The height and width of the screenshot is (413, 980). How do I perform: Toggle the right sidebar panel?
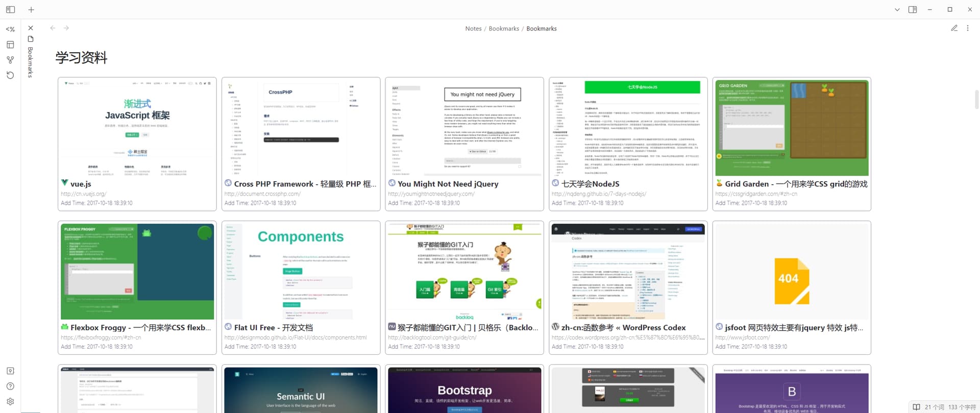(x=913, y=10)
